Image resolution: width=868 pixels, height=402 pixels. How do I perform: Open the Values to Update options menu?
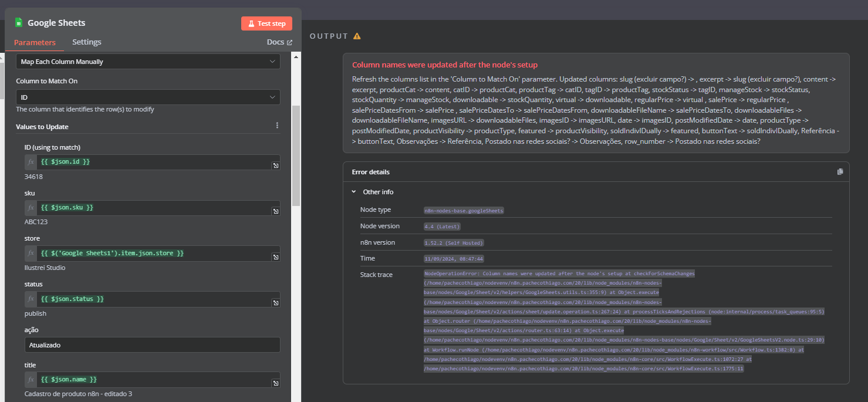(277, 126)
